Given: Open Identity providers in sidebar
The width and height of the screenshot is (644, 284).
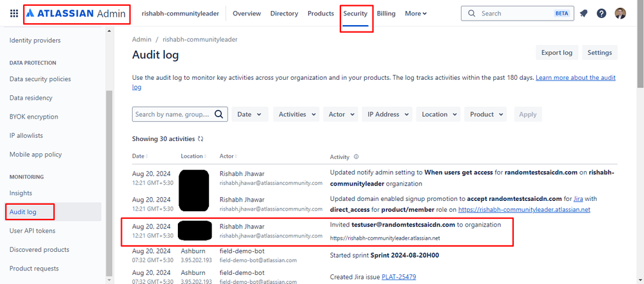Looking at the screenshot, I should [35, 40].
